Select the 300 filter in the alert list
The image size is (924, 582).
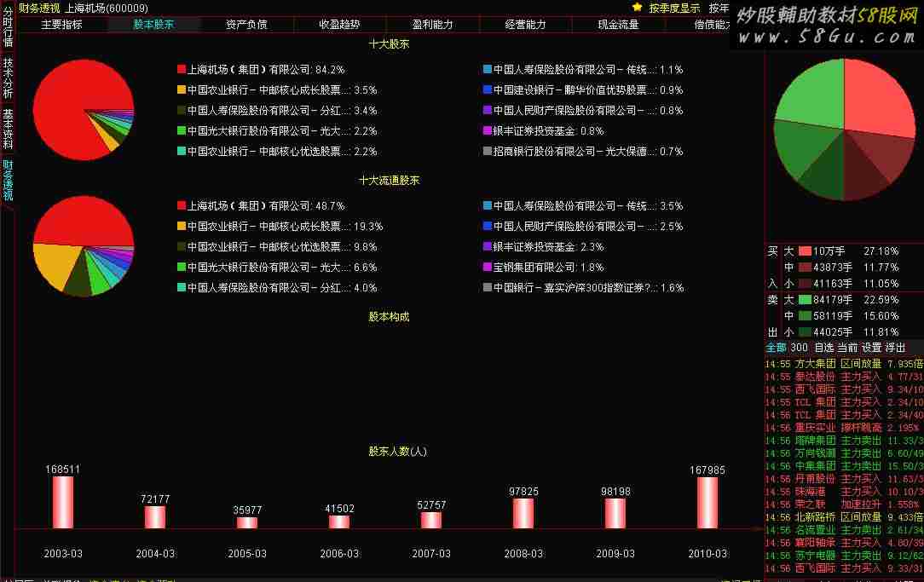[x=799, y=348]
